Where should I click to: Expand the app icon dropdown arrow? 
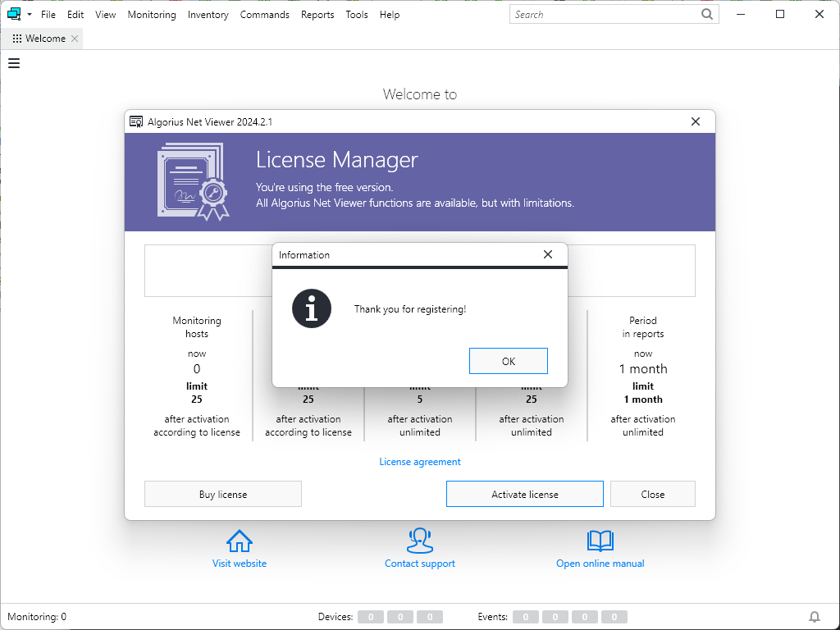tap(30, 15)
